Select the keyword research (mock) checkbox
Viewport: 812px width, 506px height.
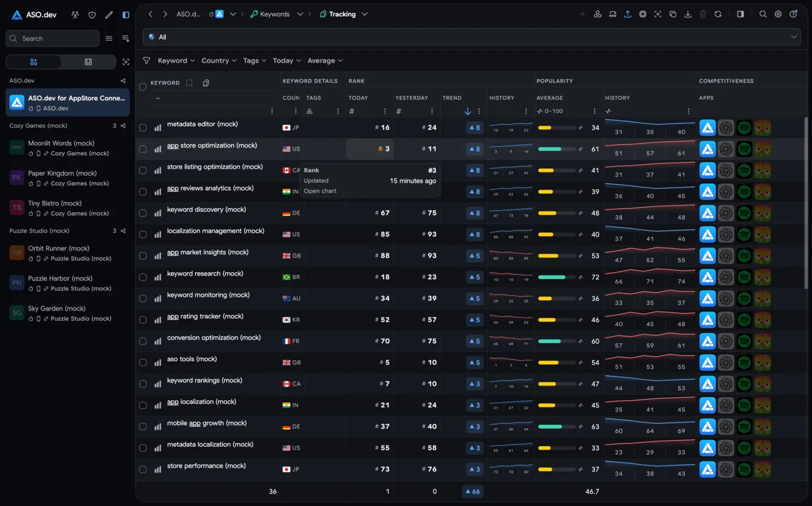pyautogui.click(x=143, y=277)
